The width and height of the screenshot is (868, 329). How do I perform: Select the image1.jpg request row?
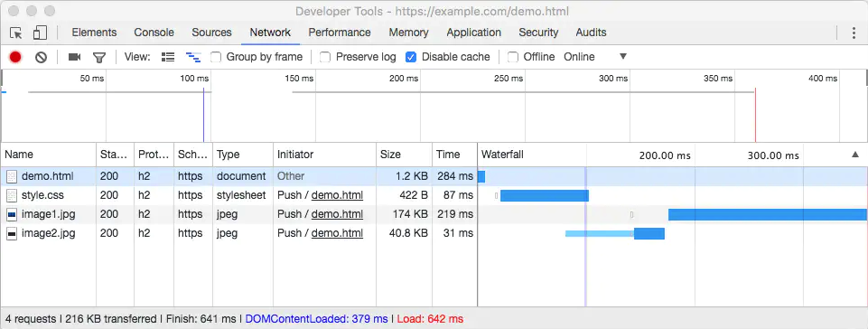click(x=434, y=214)
